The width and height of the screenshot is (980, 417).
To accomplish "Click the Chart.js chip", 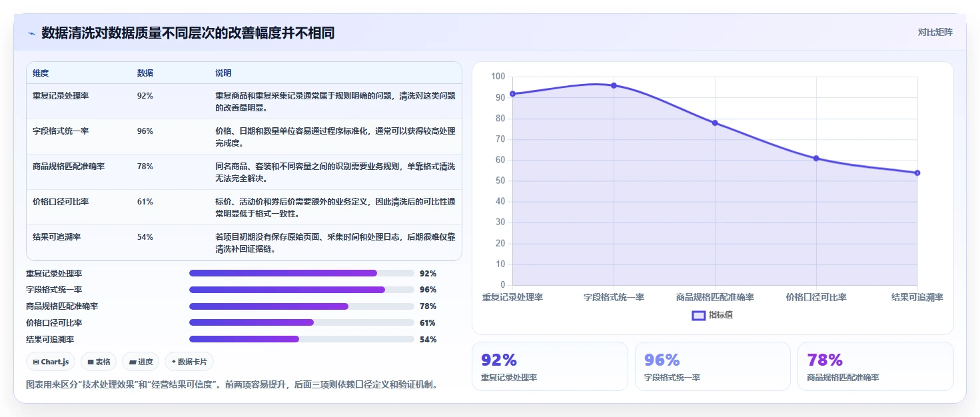I will [51, 362].
